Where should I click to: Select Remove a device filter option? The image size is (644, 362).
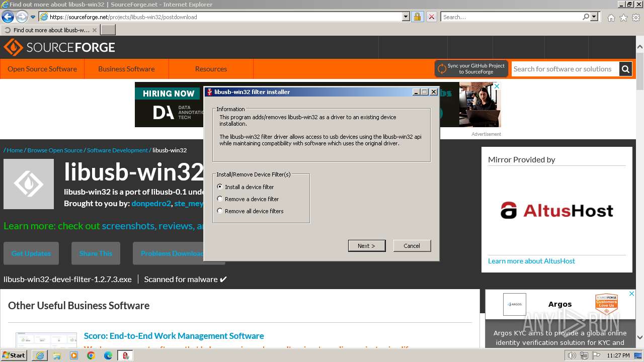point(248,199)
